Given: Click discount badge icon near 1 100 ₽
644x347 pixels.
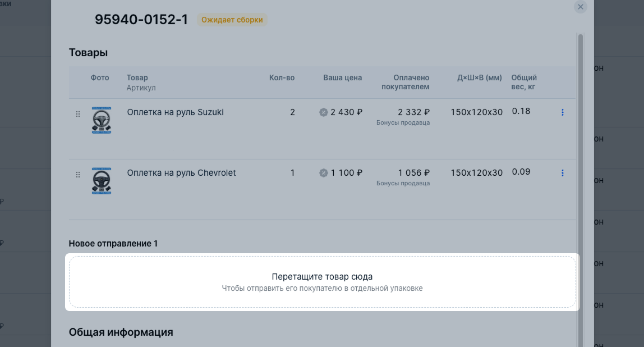Looking at the screenshot, I should tap(324, 173).
